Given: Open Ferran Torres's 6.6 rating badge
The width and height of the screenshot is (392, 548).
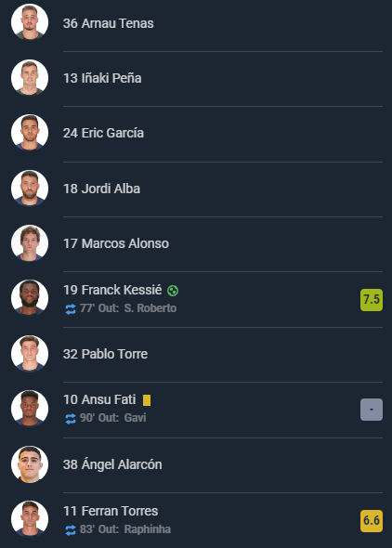Looking at the screenshot, I should pyautogui.click(x=372, y=521).
